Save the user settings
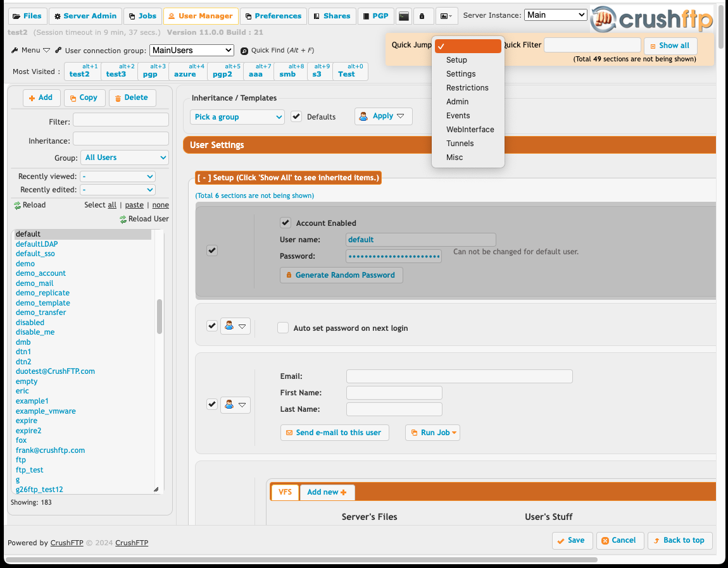The image size is (728, 568). (x=572, y=540)
